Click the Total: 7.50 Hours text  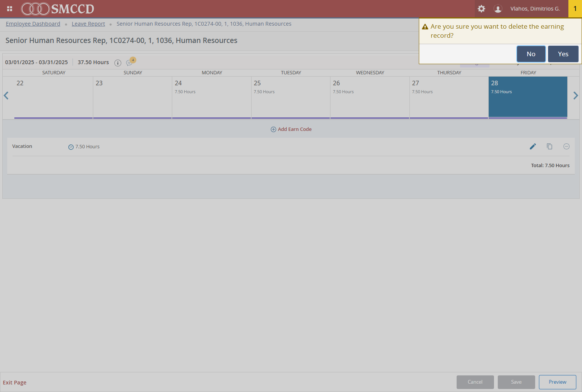[x=550, y=166]
